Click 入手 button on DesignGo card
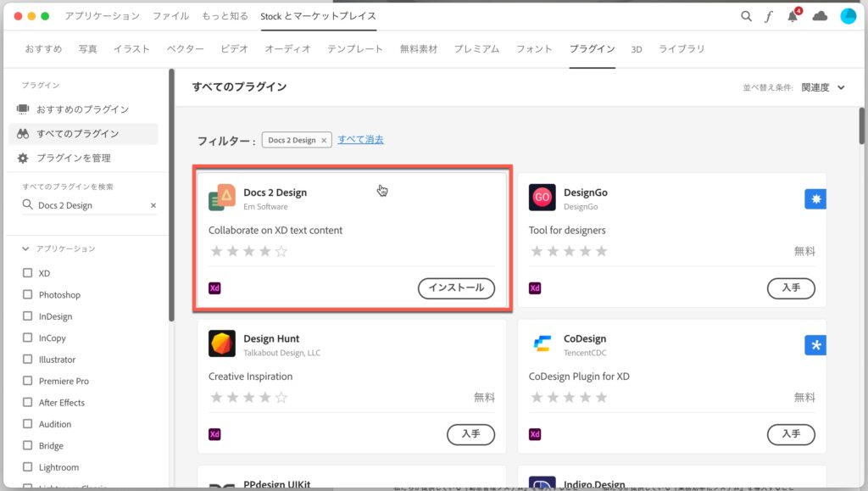868x491 pixels. pos(791,287)
